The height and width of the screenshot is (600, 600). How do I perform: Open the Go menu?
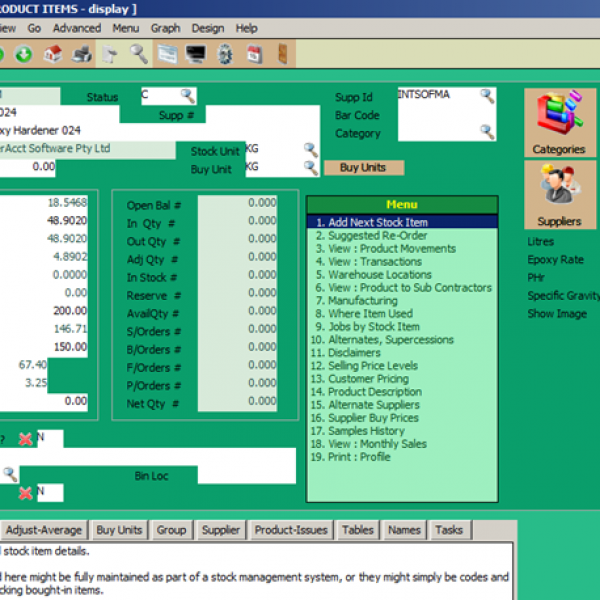point(34,28)
